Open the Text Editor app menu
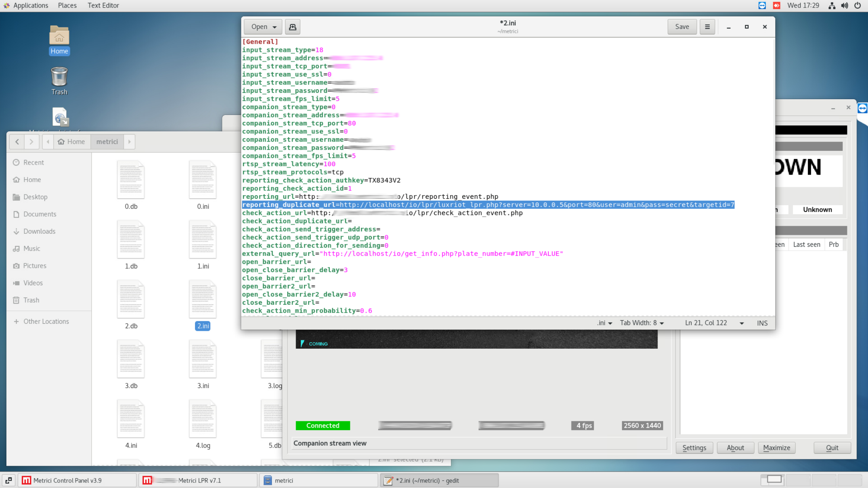This screenshot has height=488, width=868. pyautogui.click(x=103, y=5)
